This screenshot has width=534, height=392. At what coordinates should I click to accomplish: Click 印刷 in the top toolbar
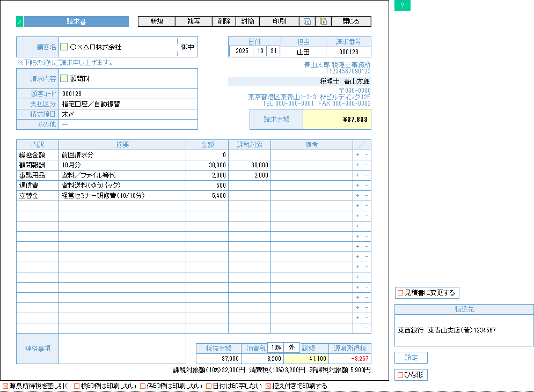coord(279,21)
